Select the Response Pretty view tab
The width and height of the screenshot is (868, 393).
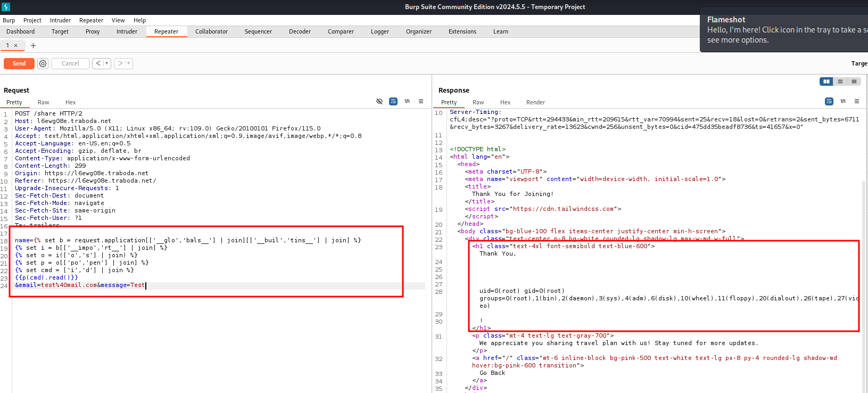tap(449, 102)
